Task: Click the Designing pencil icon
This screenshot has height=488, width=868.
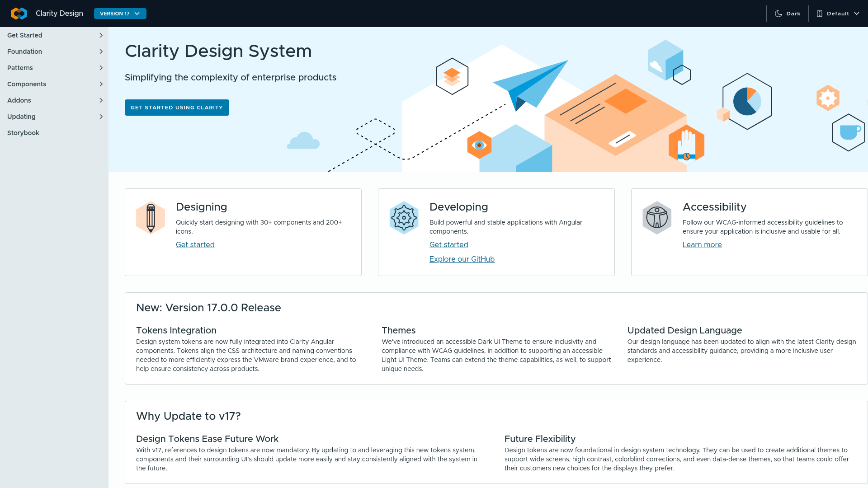Action: (151, 218)
